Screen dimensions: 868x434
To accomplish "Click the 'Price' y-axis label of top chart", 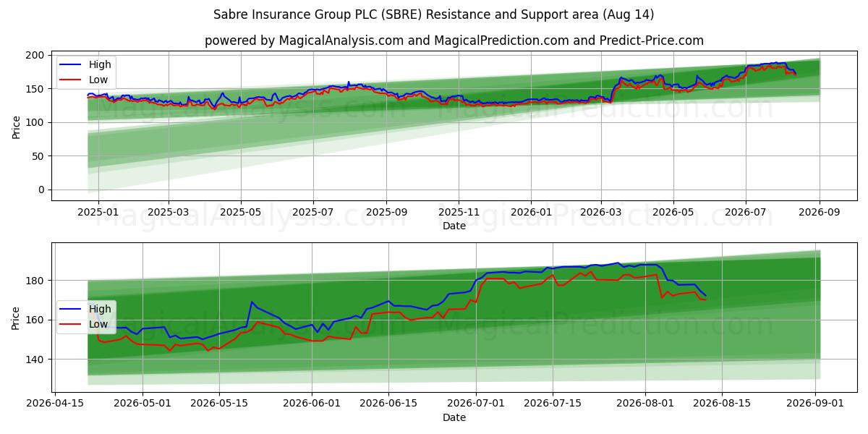I will click(x=16, y=126).
